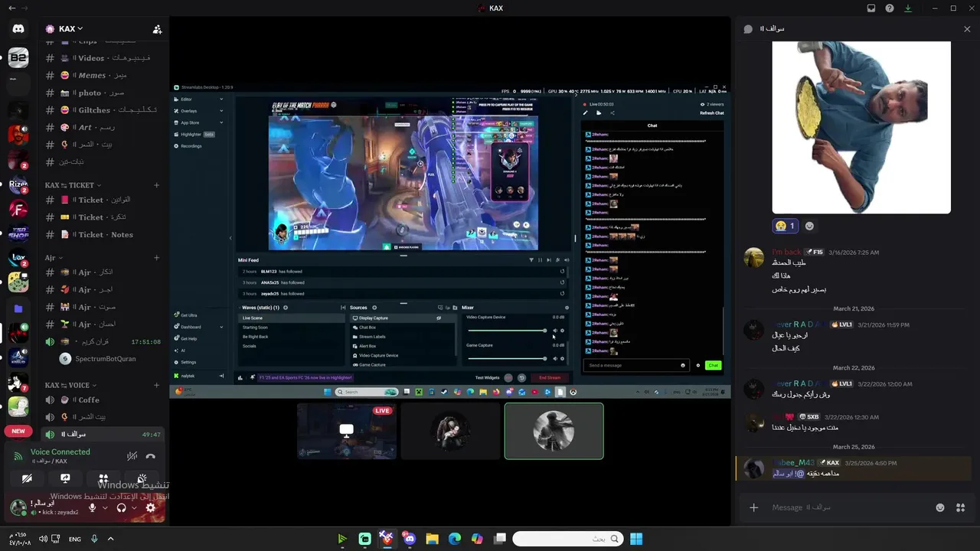
Task: Open Discord user settings gear
Action: [150, 507]
